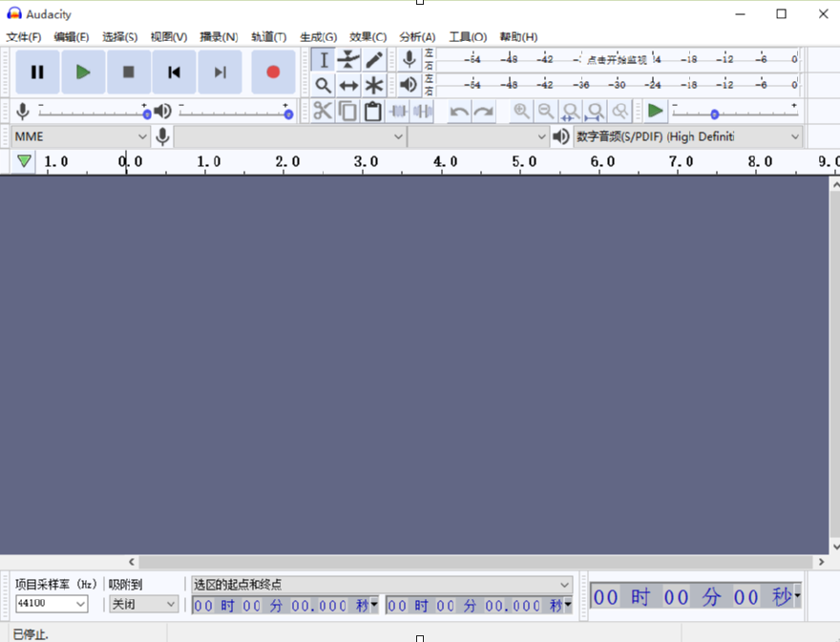Open the 工具(O) menu
The width and height of the screenshot is (840, 642).
point(468,37)
